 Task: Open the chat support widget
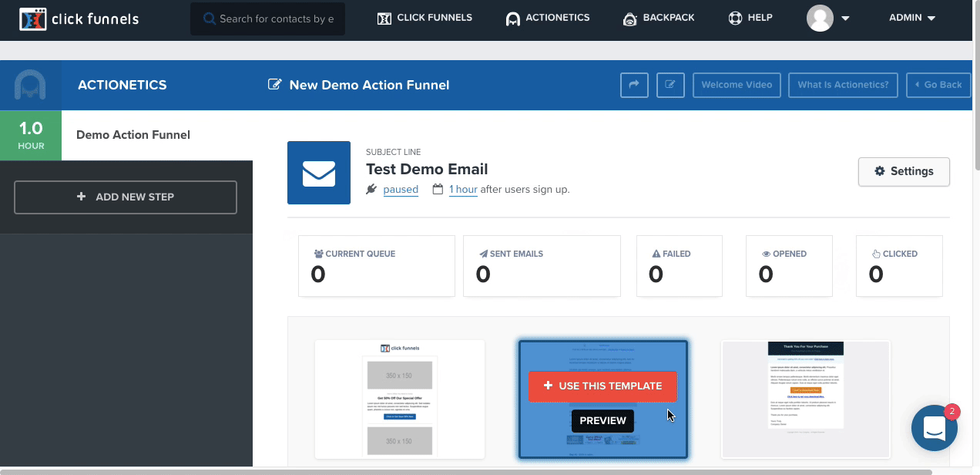[x=934, y=427]
